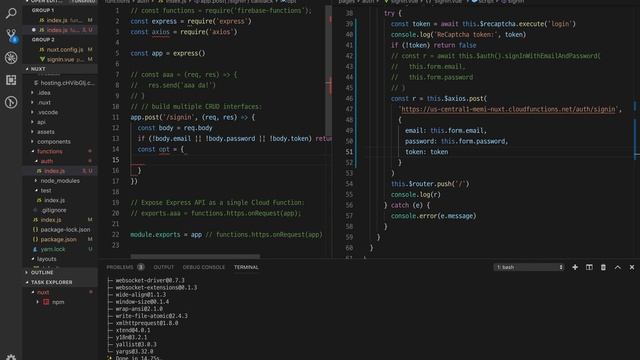Image resolution: width=640 pixels, height=360 pixels.
Task: Expand the components folder
Action: tap(53, 142)
